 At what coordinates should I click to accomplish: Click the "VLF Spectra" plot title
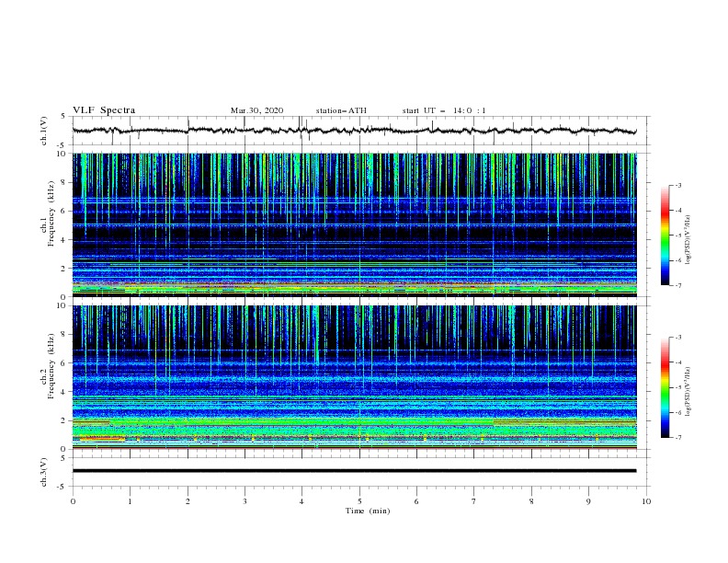(104, 110)
